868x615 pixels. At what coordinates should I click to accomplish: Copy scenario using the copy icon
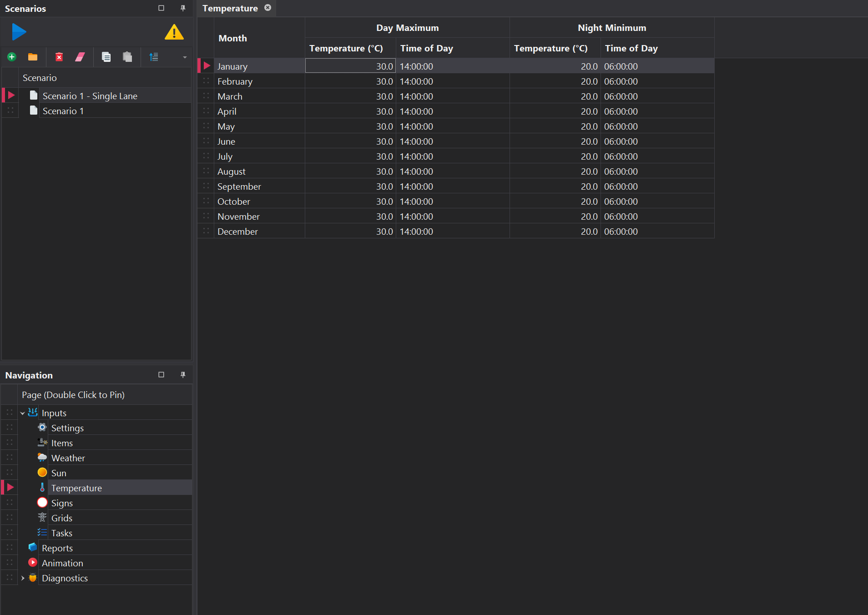106,57
